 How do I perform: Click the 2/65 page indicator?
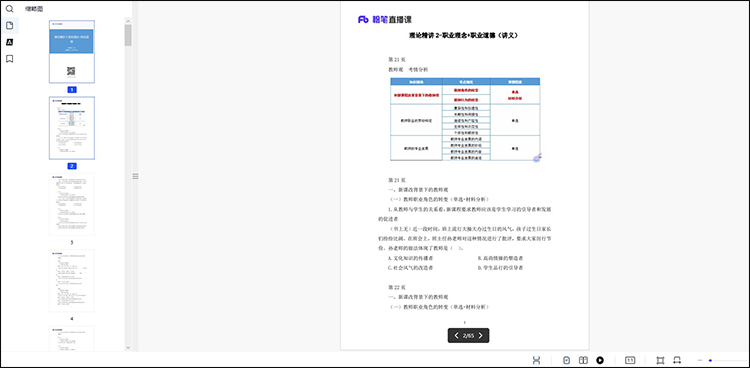pos(468,335)
